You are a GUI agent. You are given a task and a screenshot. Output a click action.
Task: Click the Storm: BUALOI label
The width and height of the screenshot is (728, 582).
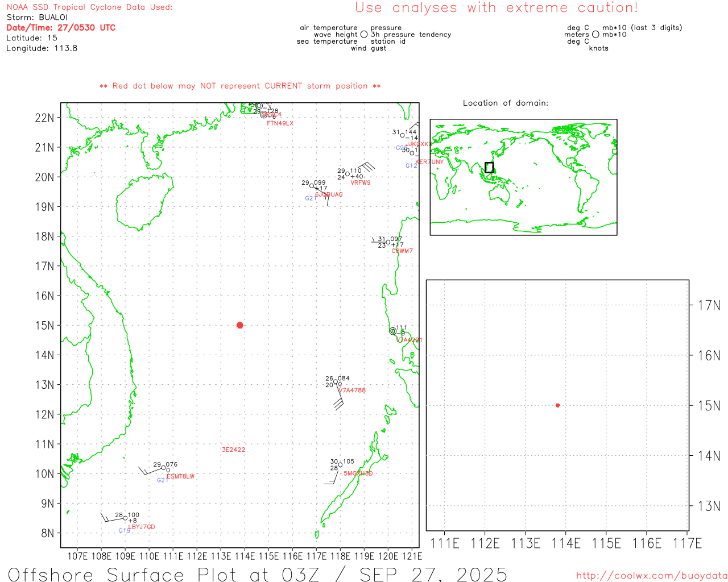[37, 18]
